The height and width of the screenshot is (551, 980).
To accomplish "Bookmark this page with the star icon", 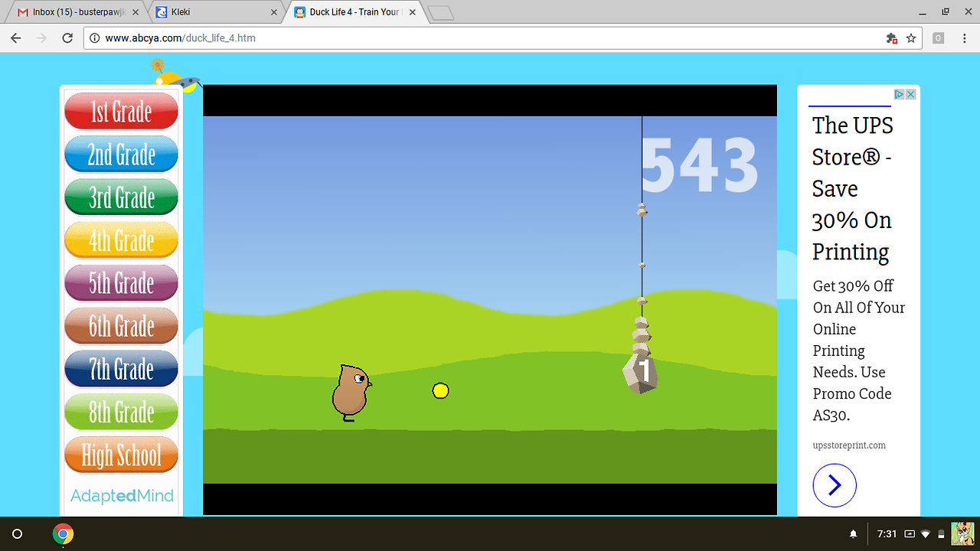I will [911, 38].
